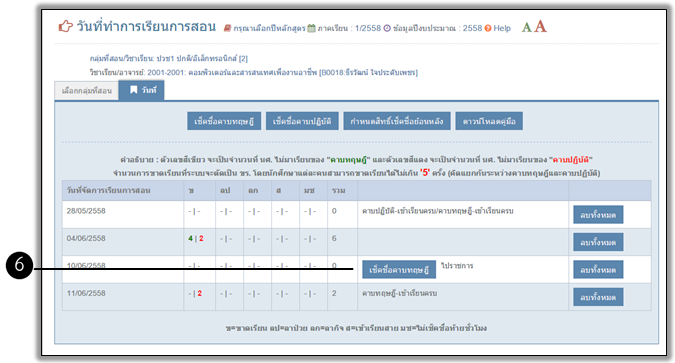Screen dimensions: 675x363
Task: Open the orange Help question icon
Action: (488, 28)
